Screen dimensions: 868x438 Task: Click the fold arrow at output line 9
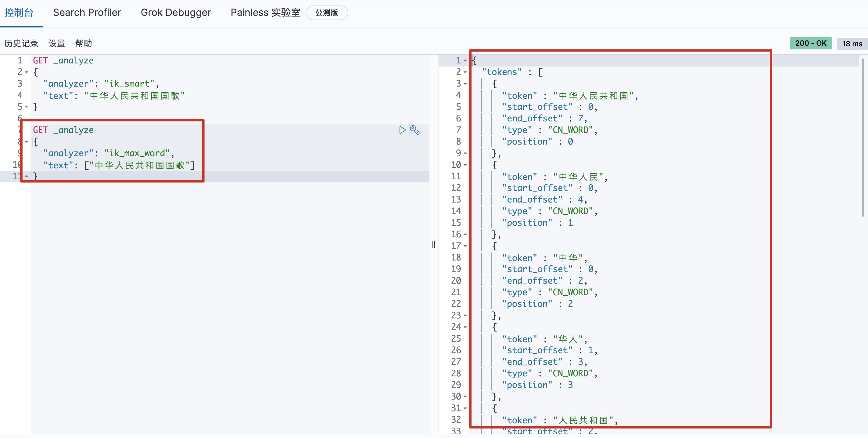(465, 153)
